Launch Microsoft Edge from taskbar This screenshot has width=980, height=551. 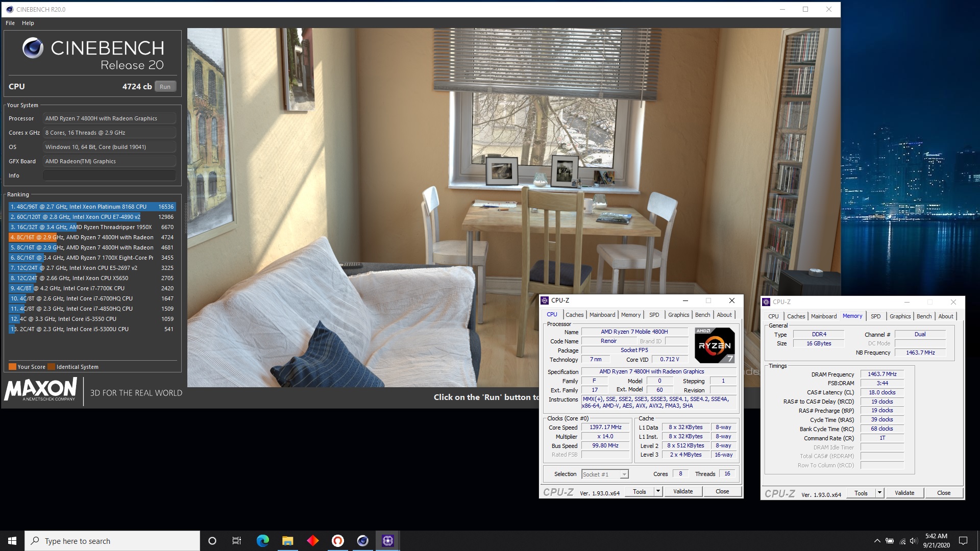tap(263, 541)
